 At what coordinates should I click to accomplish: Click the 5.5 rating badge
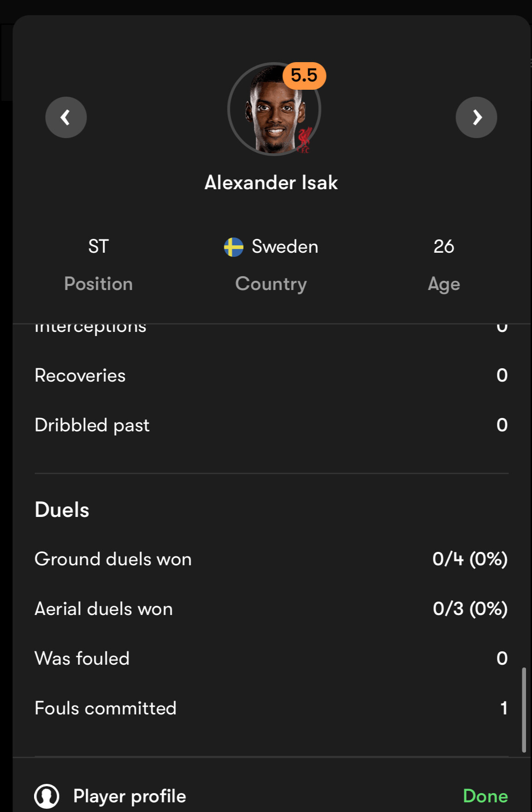304,75
